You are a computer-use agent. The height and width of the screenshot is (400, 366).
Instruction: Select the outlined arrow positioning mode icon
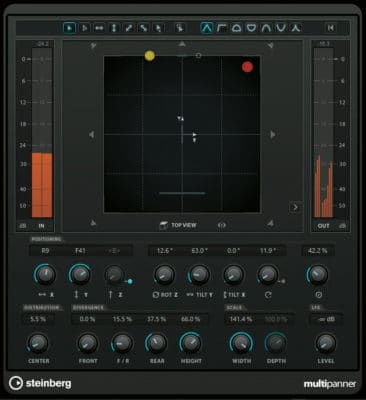[85, 28]
